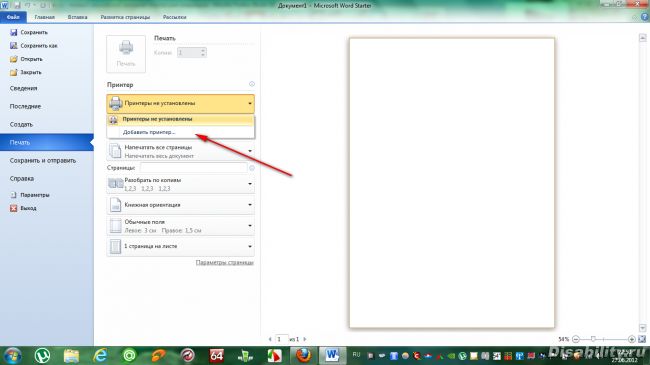Select Добавить принтер in the dropdown list
Screen dimensions: 650x365
tap(180, 132)
